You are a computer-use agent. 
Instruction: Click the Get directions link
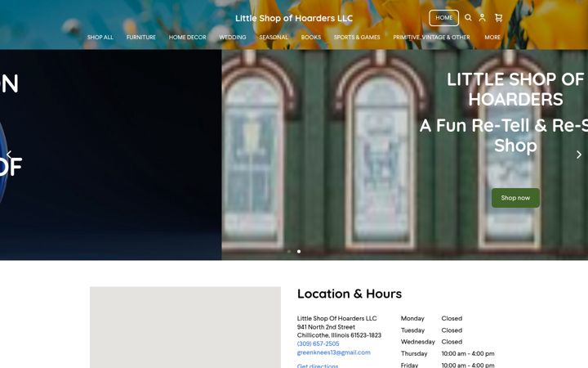(318, 366)
